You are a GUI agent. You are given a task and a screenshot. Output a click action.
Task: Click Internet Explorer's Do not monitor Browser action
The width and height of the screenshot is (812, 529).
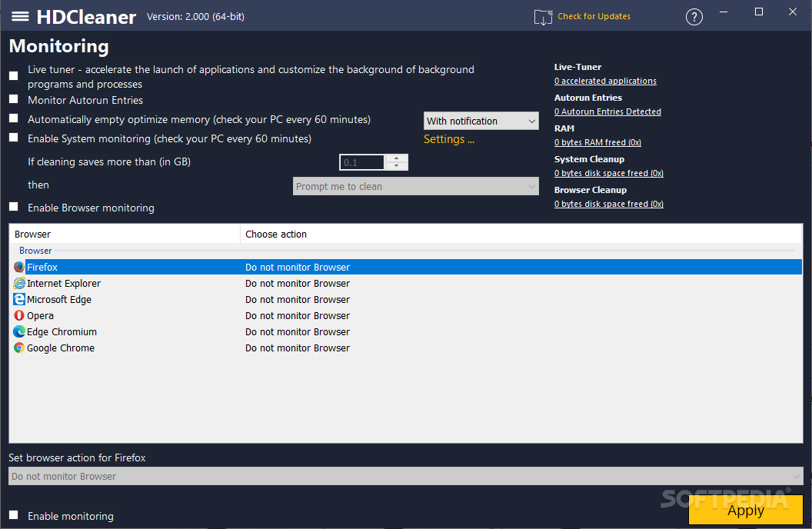[x=298, y=283]
